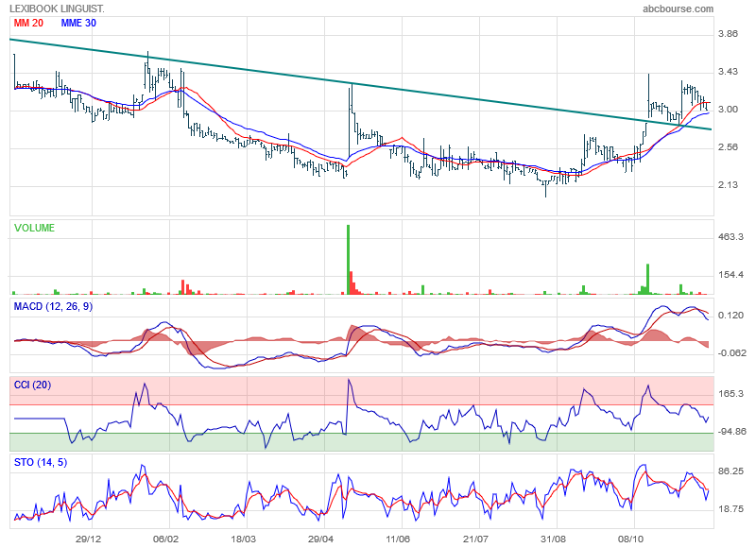Click the 0.120 MACD axis value
This screenshot has width=756, height=548.
tap(730, 316)
